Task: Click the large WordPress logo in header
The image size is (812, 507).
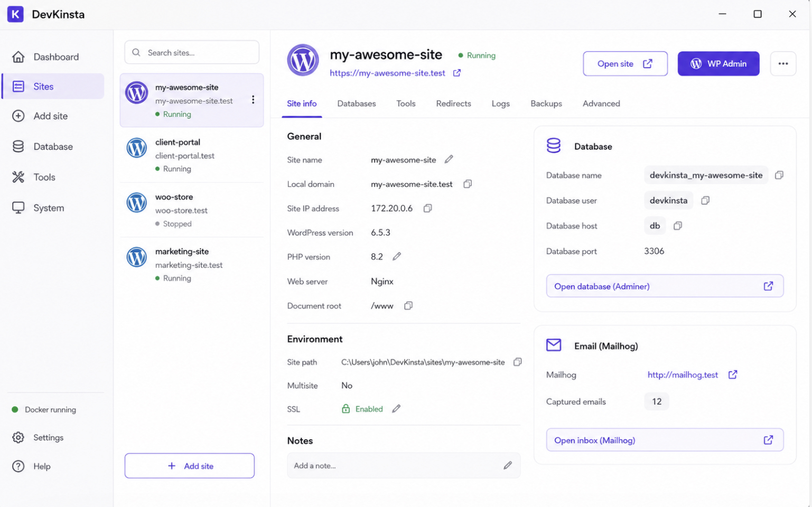Action: (x=303, y=60)
